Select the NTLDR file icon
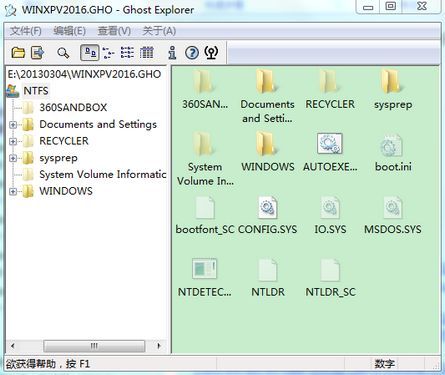The height and width of the screenshot is (375, 445). pos(268,270)
